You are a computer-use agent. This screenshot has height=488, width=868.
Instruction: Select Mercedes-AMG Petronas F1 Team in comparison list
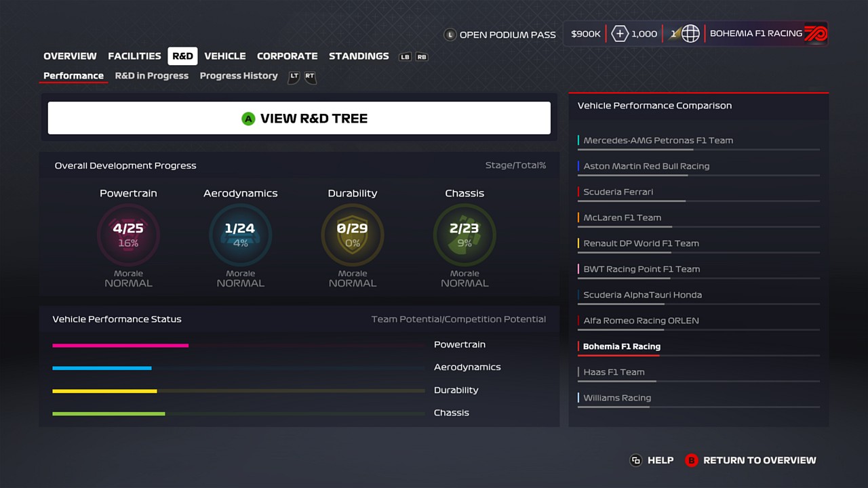658,140
